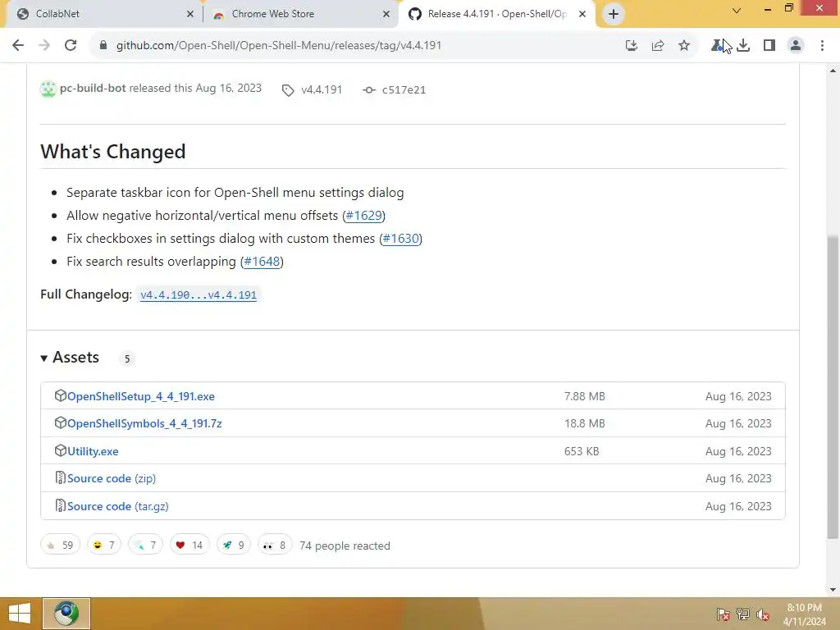Click the Chrome taskbar icon
This screenshot has width=840, height=630.
point(66,614)
